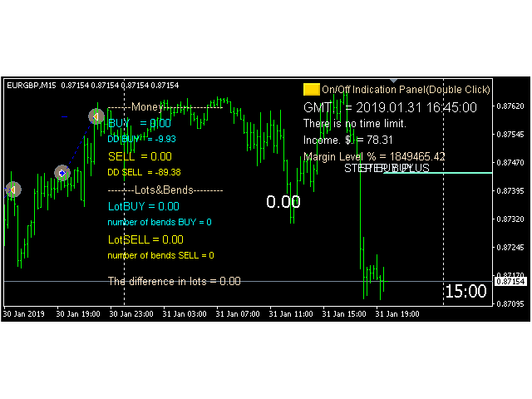Select the leftmost orange trade arrow marker
The width and height of the screenshot is (532, 399).
pyautogui.click(x=13, y=190)
